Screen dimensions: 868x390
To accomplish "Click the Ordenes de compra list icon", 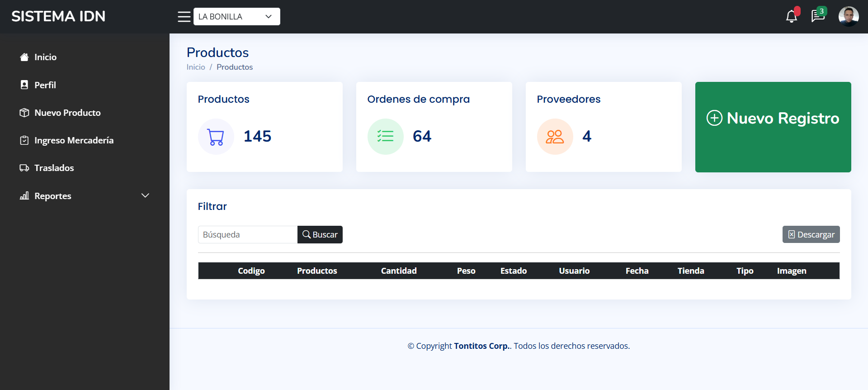I will tap(385, 137).
